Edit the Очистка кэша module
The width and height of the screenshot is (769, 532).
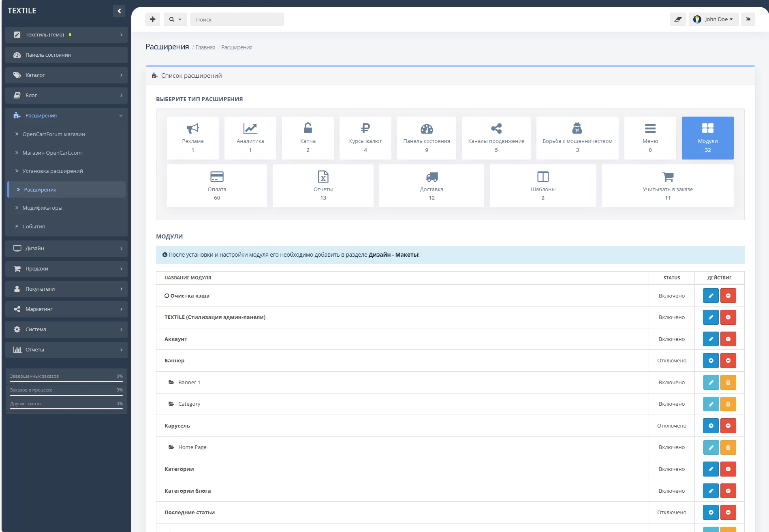click(711, 296)
